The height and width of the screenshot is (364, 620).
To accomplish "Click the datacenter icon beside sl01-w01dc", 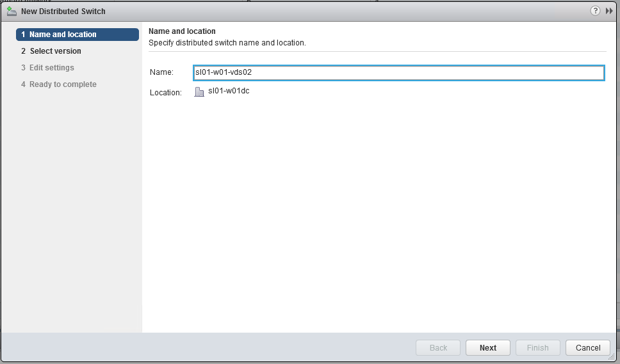I will coord(199,91).
